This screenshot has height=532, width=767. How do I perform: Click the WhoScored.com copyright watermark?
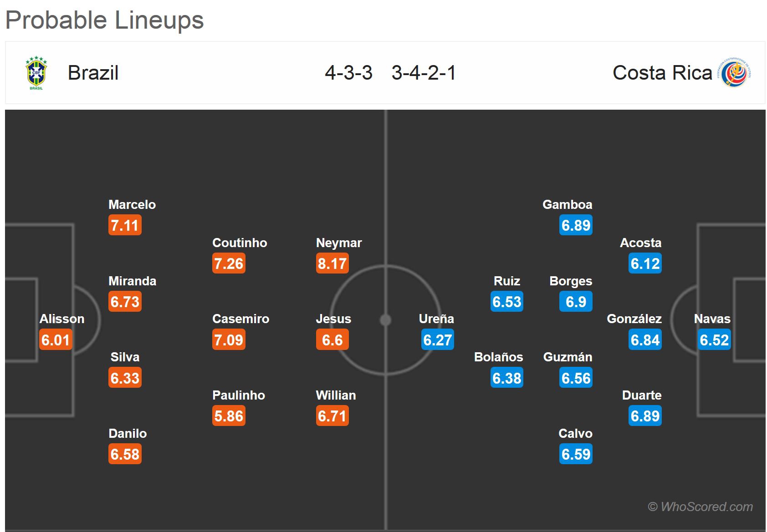pyautogui.click(x=700, y=507)
